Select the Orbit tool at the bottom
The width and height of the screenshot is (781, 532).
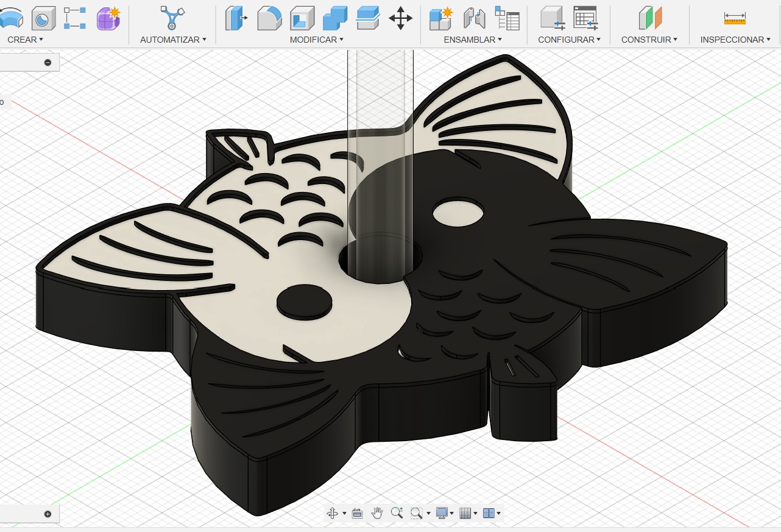332,512
